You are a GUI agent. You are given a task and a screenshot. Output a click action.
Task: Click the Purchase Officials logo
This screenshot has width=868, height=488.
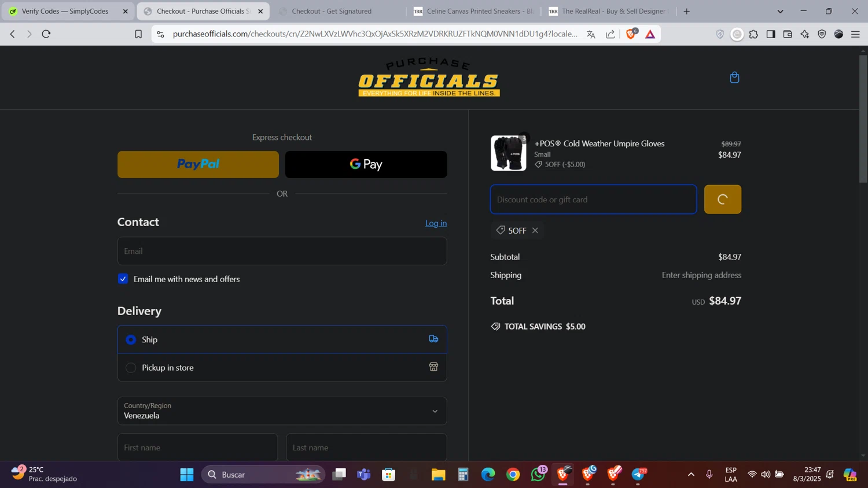coord(429,77)
